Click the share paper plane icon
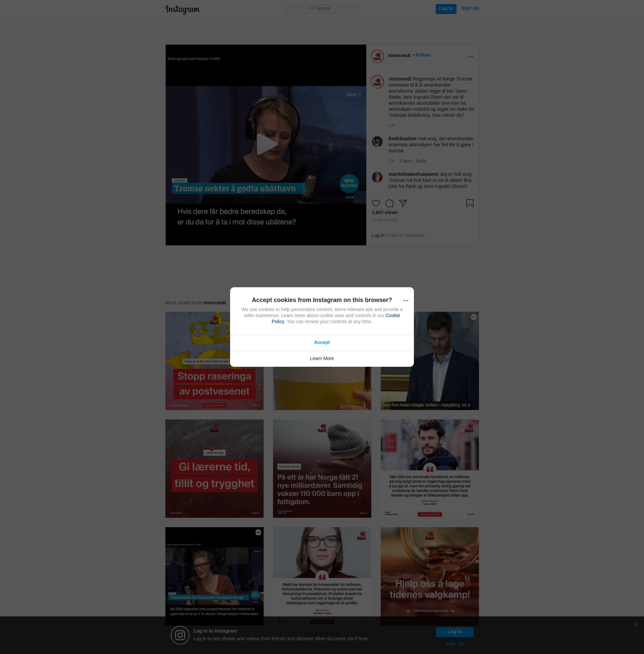 402,203
